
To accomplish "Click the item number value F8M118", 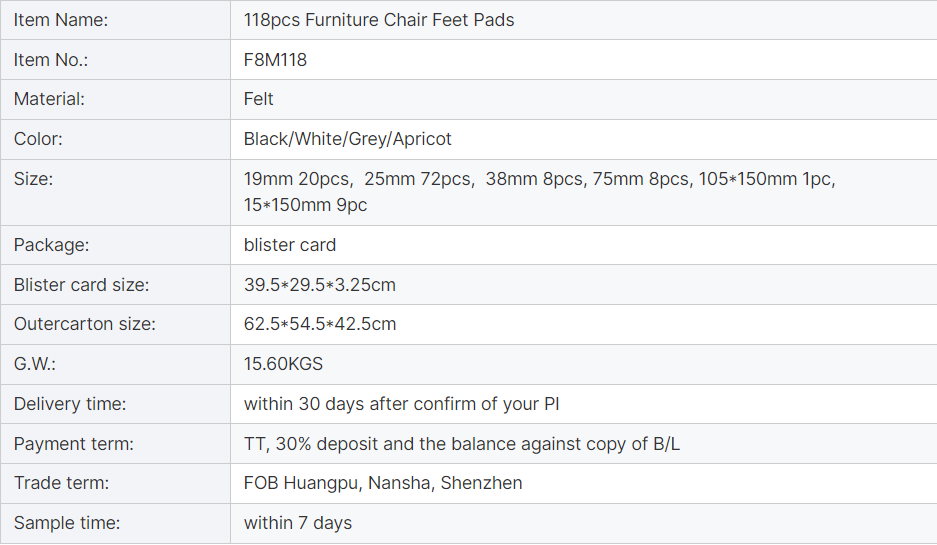I will [x=275, y=60].
